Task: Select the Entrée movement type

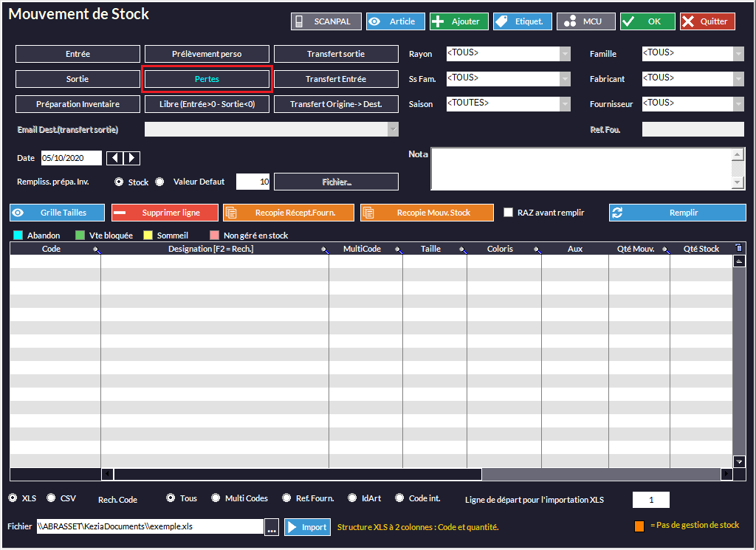Action: coord(78,54)
